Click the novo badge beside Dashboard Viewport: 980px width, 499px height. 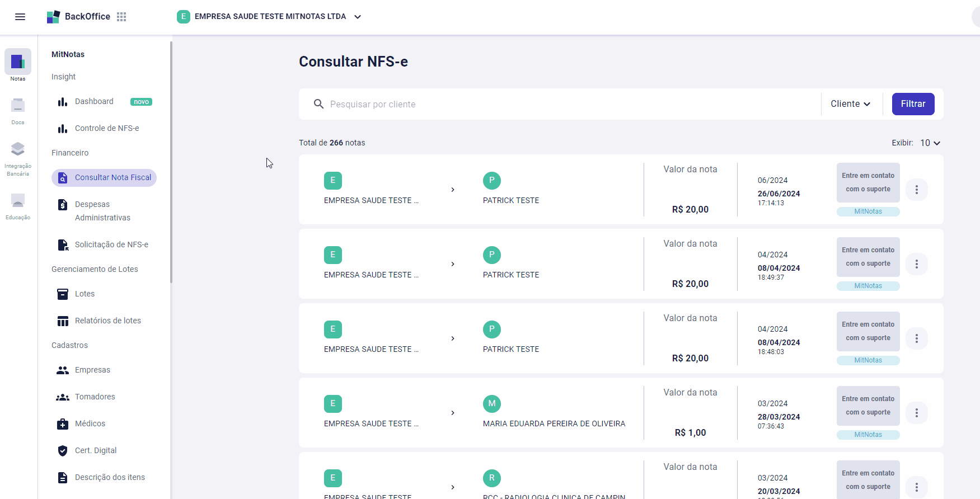(141, 102)
